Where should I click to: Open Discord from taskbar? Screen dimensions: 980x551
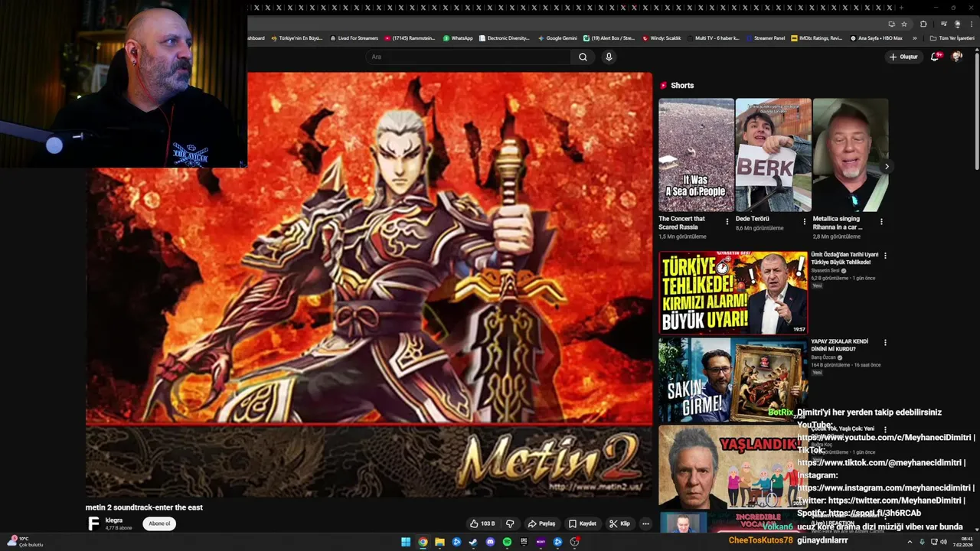point(490,542)
